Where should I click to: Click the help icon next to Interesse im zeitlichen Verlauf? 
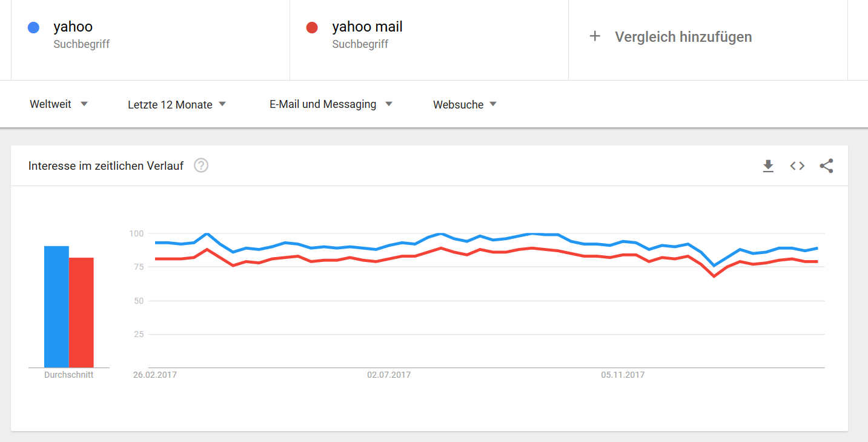click(x=200, y=165)
